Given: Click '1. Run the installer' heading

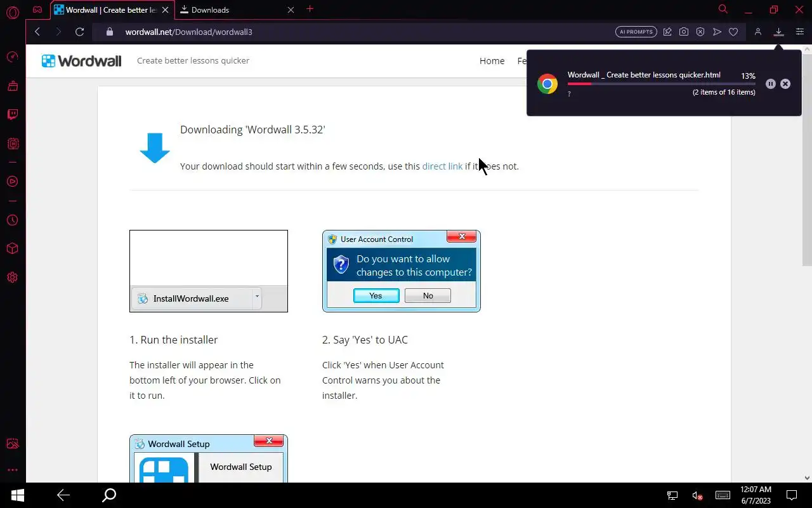Looking at the screenshot, I should coord(174,340).
